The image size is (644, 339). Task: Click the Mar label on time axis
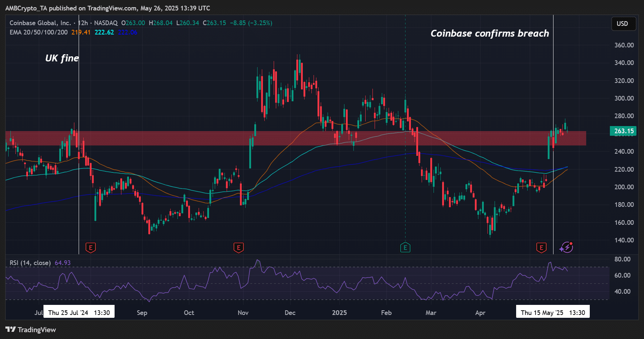[x=431, y=313]
